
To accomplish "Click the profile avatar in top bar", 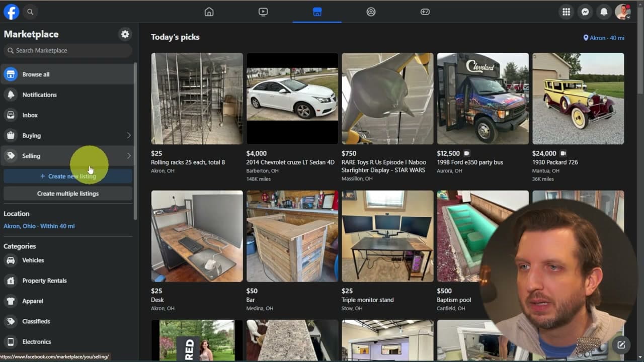I will click(x=623, y=12).
